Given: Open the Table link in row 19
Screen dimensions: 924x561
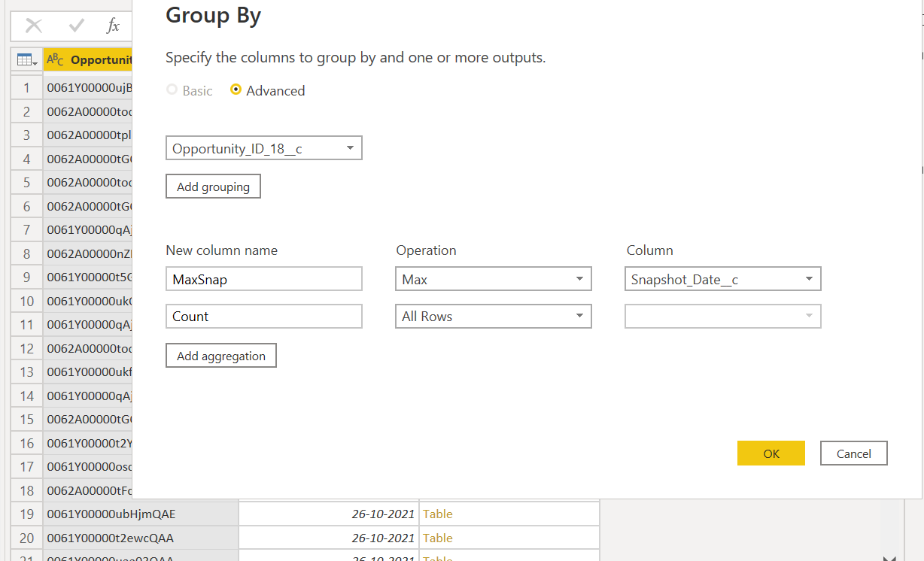Looking at the screenshot, I should tap(438, 514).
